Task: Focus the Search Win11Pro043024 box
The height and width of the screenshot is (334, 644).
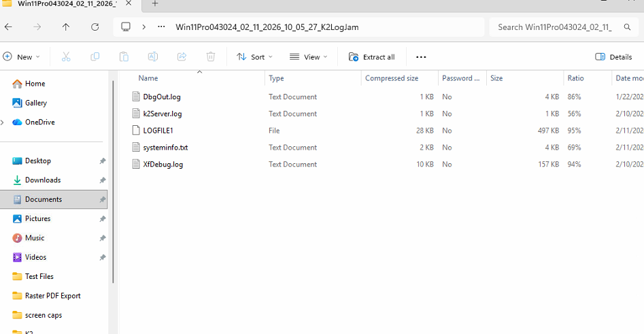Action: tap(554, 27)
